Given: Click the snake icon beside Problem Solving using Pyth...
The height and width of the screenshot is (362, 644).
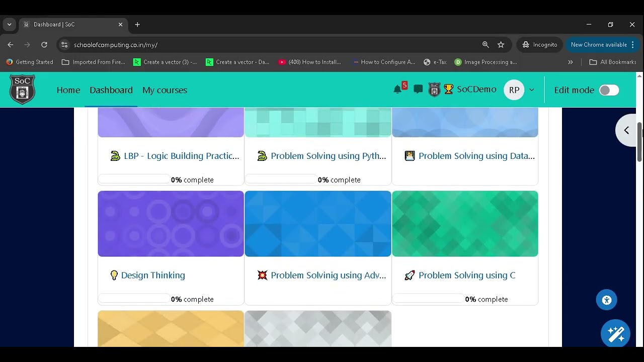Looking at the screenshot, I should [262, 156].
